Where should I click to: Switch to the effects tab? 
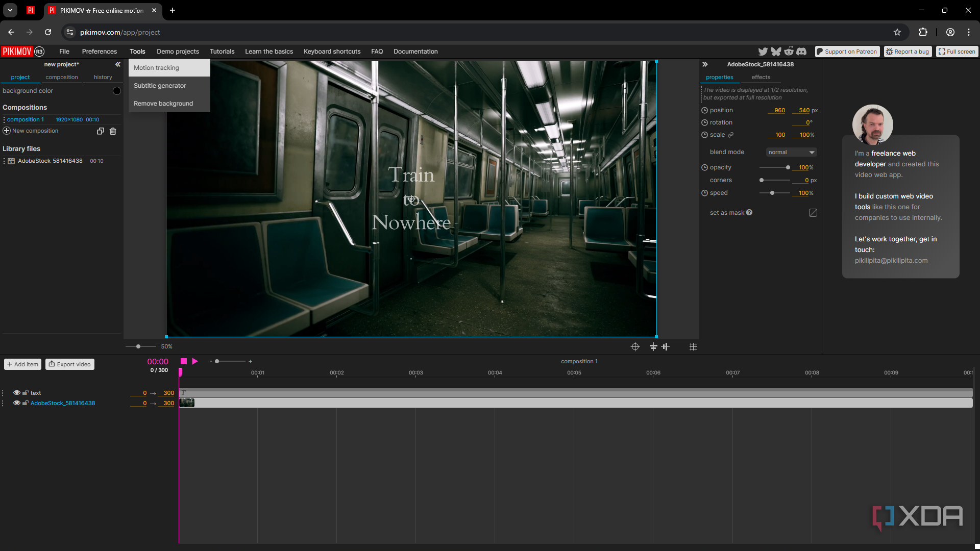pyautogui.click(x=761, y=78)
